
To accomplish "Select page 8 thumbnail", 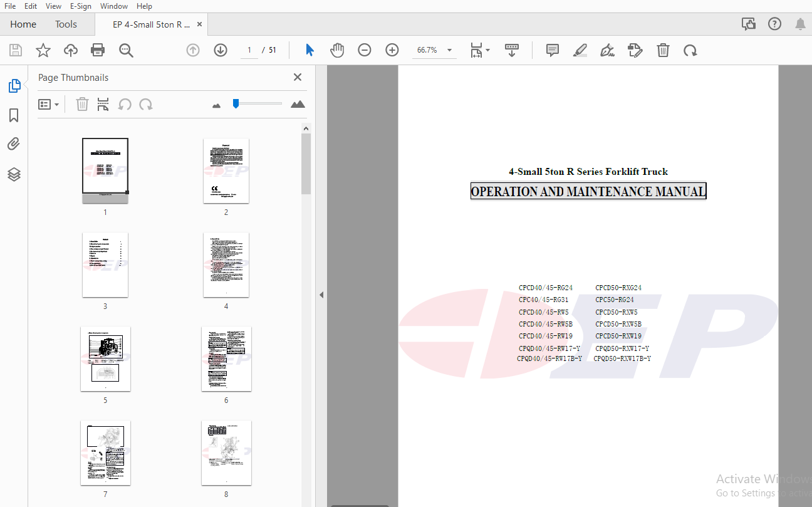I will click(x=226, y=452).
